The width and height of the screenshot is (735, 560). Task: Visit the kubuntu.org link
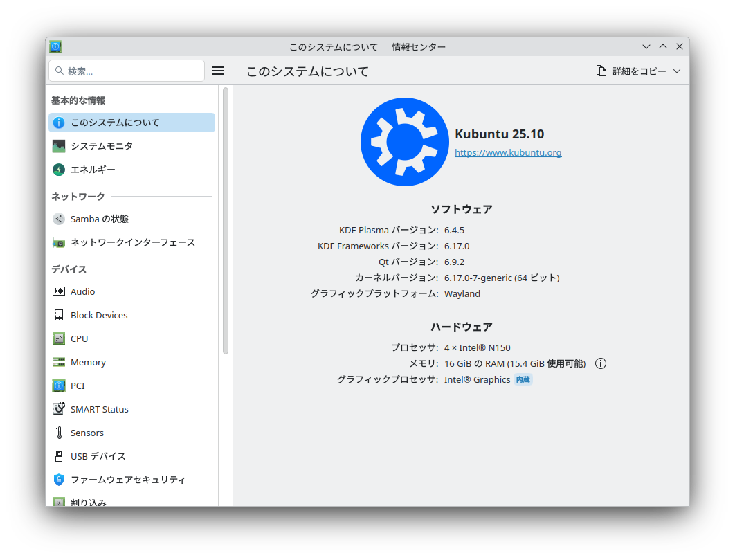[508, 152]
